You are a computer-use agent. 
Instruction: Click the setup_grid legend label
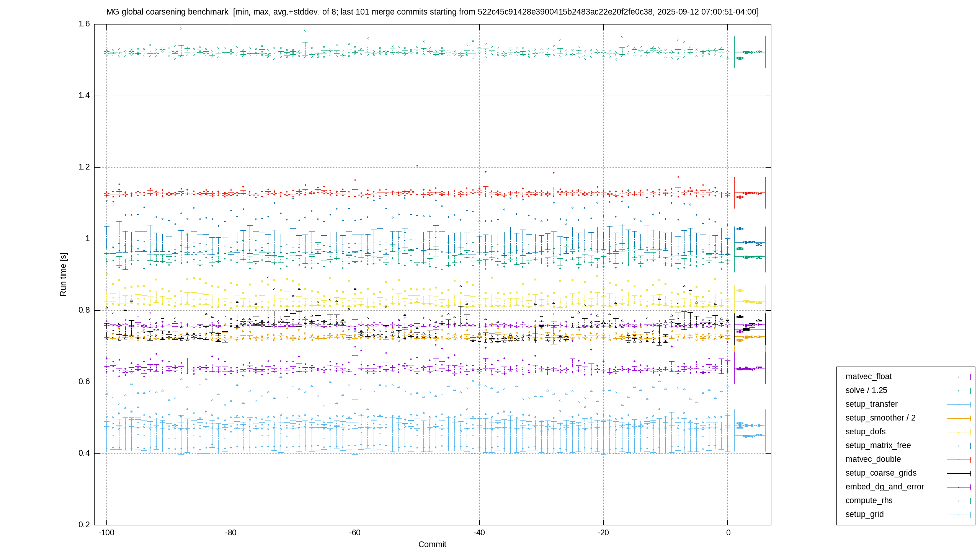pyautogui.click(x=864, y=514)
